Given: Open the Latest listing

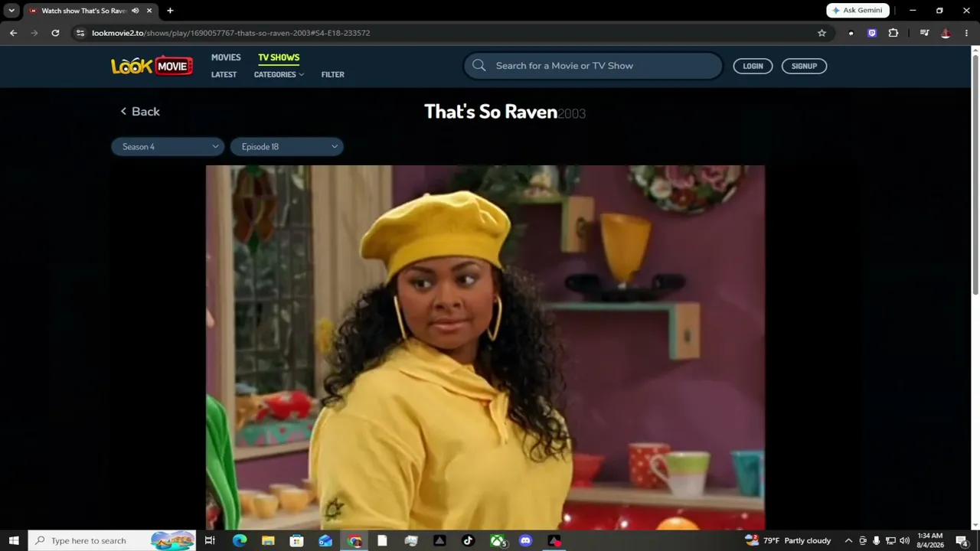Looking at the screenshot, I should click(224, 74).
